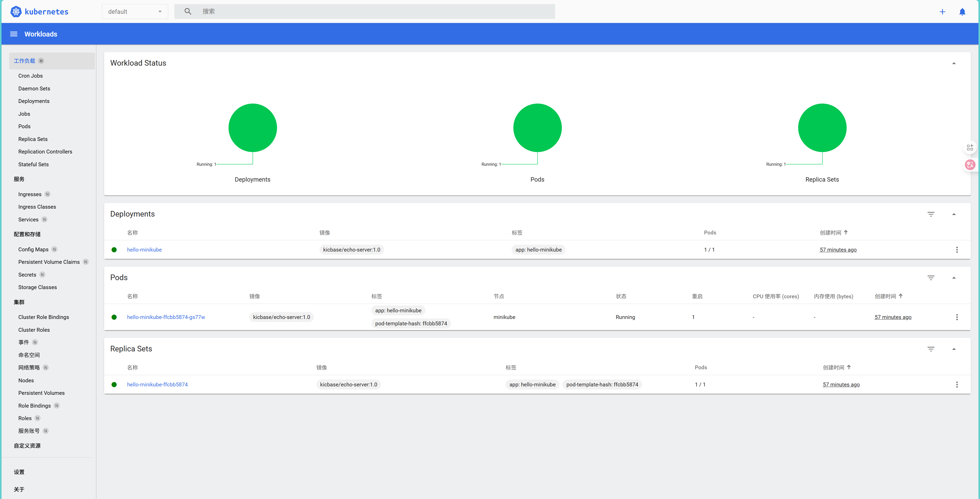Open Stateful Sets in the sidebar
The height and width of the screenshot is (499, 980).
point(33,164)
